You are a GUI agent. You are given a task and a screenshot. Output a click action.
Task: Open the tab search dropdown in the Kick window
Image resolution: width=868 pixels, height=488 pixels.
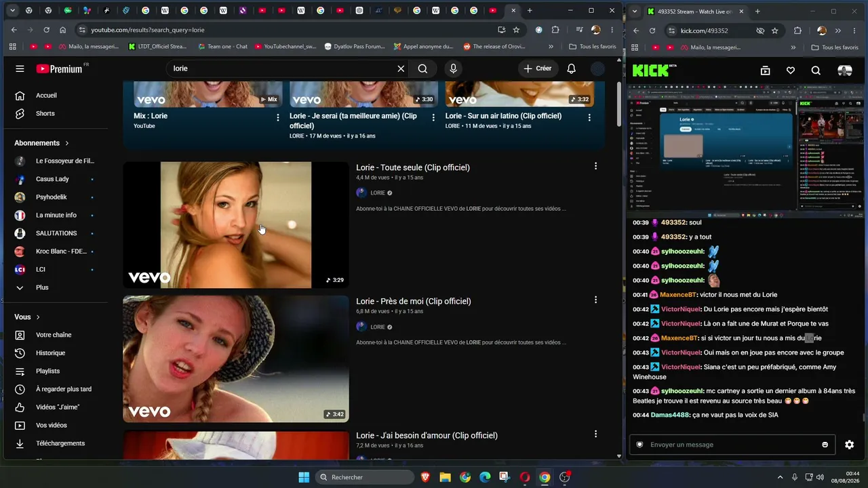634,11
